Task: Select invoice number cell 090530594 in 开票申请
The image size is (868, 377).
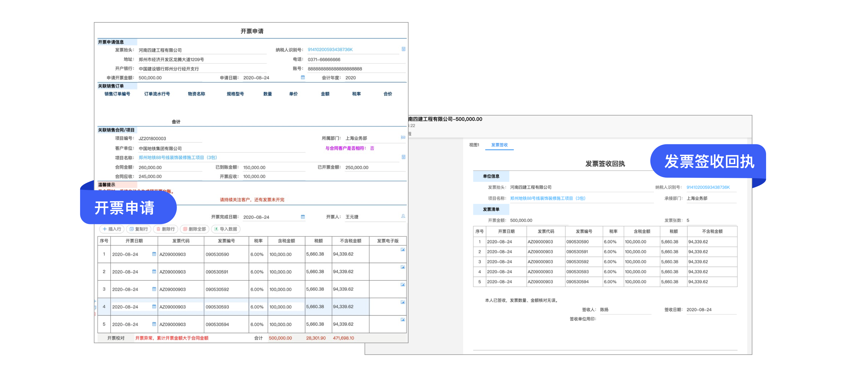Action: pyautogui.click(x=226, y=324)
